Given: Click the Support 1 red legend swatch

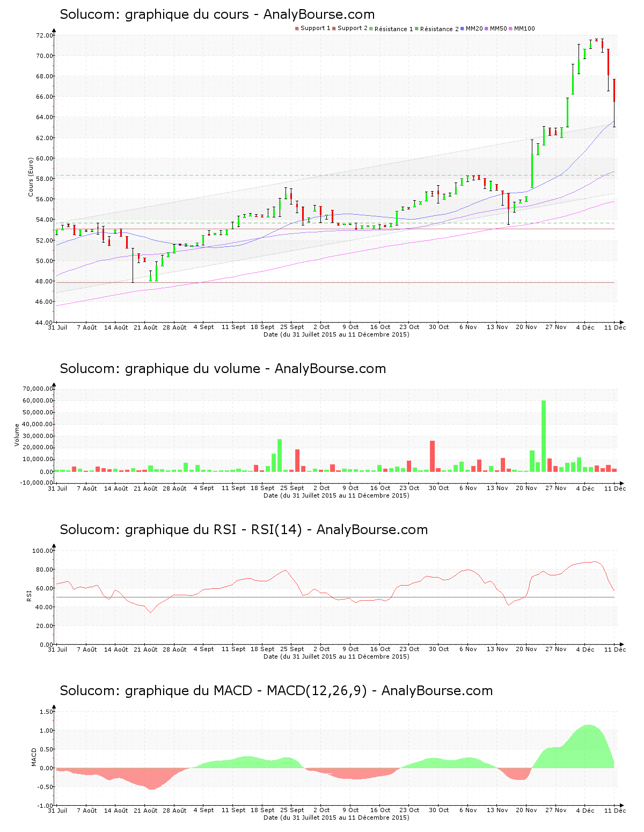Looking at the screenshot, I should click(297, 28).
